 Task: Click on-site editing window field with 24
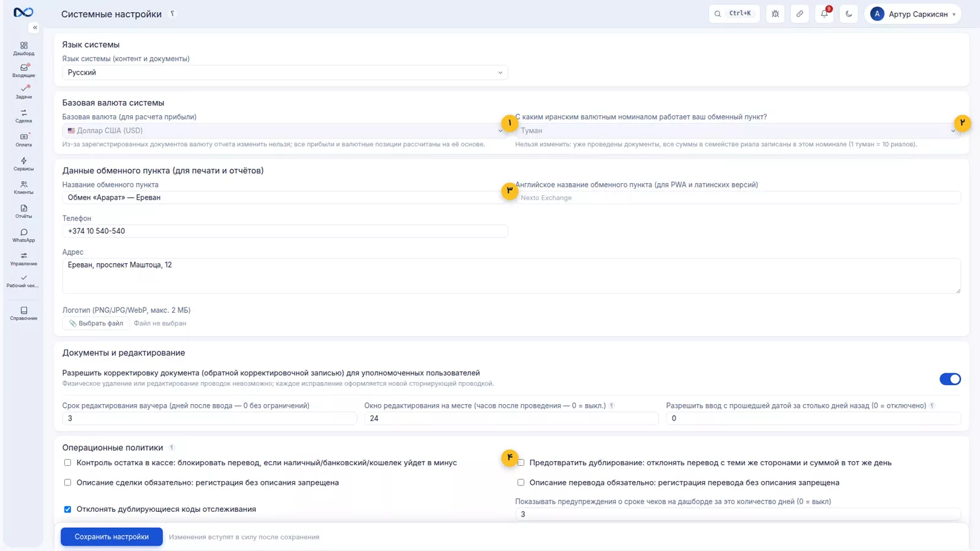pyautogui.click(x=511, y=418)
